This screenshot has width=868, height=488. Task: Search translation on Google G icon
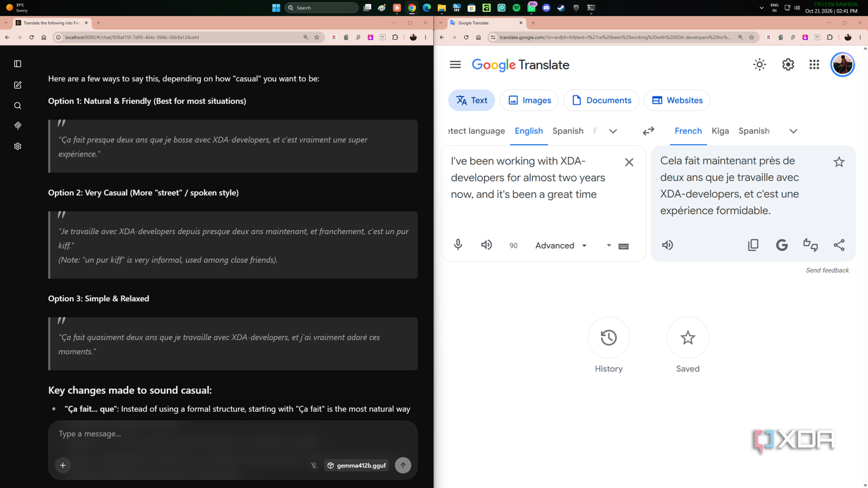(782, 245)
